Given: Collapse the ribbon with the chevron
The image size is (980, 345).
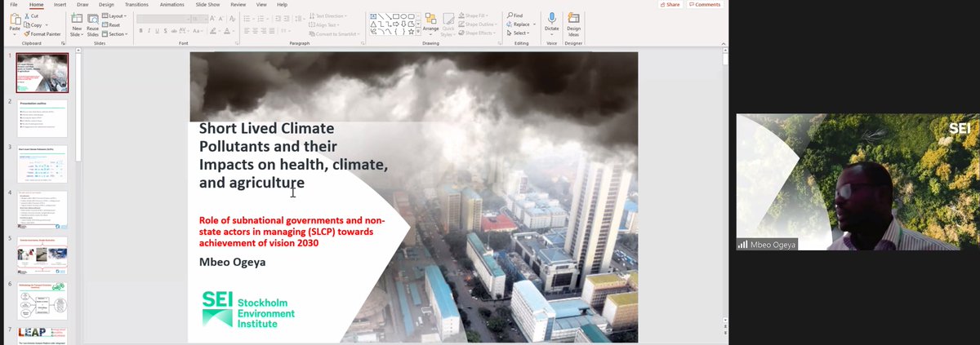Looking at the screenshot, I should point(724,44).
